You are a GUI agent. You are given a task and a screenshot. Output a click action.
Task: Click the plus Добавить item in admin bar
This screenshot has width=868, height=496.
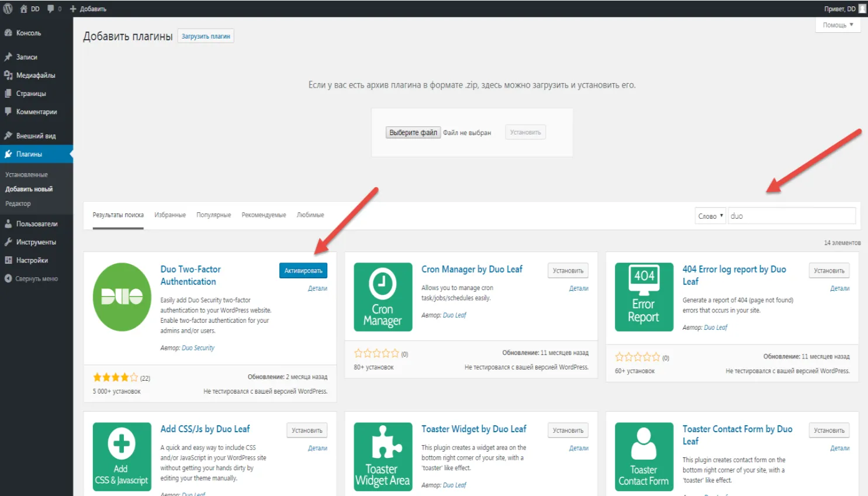point(88,9)
